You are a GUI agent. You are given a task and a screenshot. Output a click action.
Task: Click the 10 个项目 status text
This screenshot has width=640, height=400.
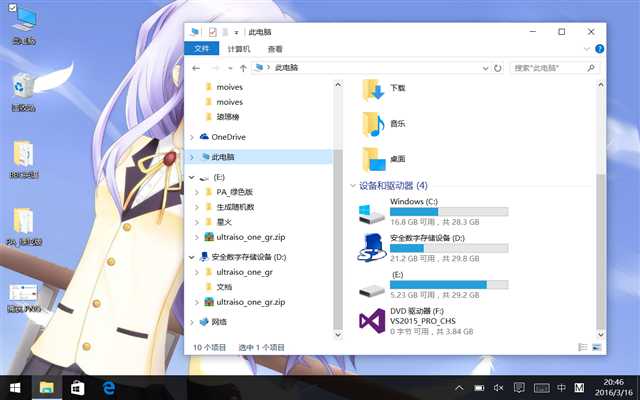209,347
